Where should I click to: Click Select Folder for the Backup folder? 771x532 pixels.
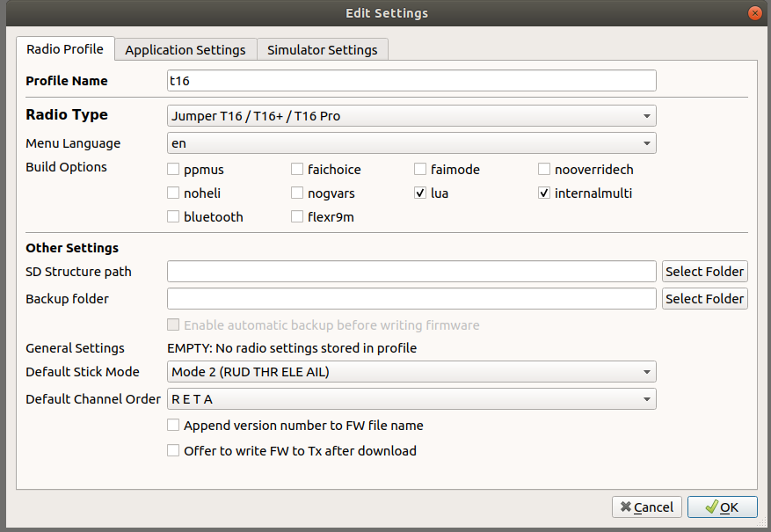(x=704, y=298)
